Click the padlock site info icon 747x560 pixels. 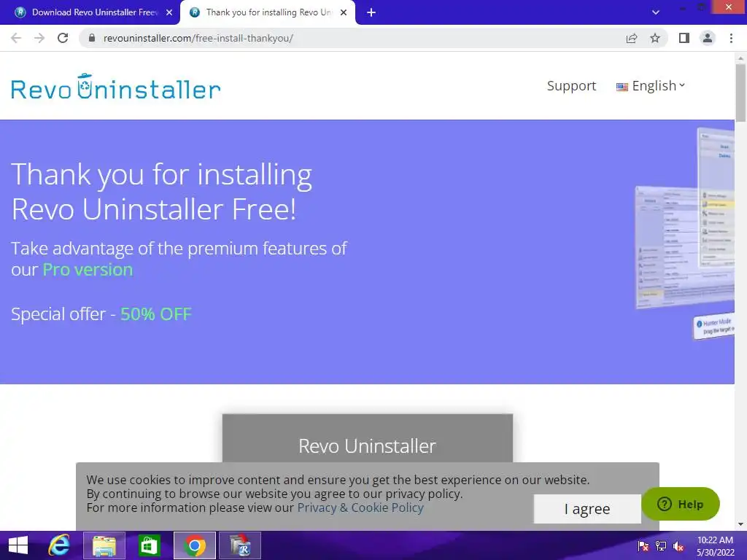[91, 38]
